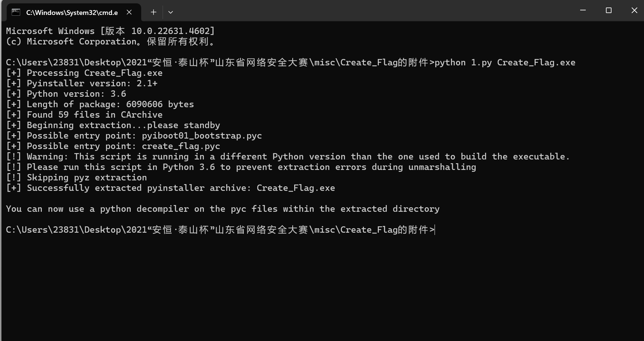644x341 pixels.
Task: Click the 'Skipping pyz extraction' warning line
Action: (77, 177)
